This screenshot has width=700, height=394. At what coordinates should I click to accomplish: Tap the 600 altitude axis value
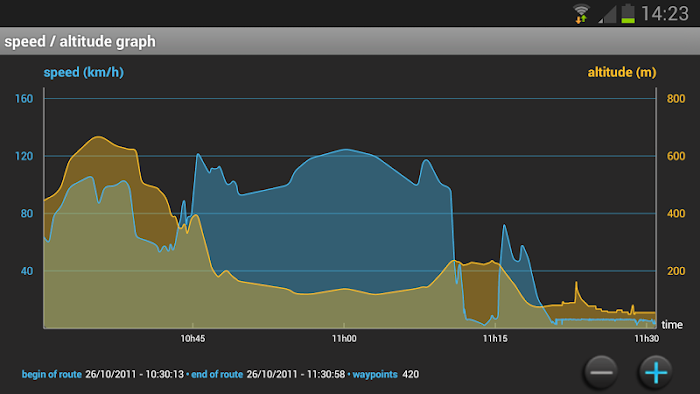[x=676, y=156]
